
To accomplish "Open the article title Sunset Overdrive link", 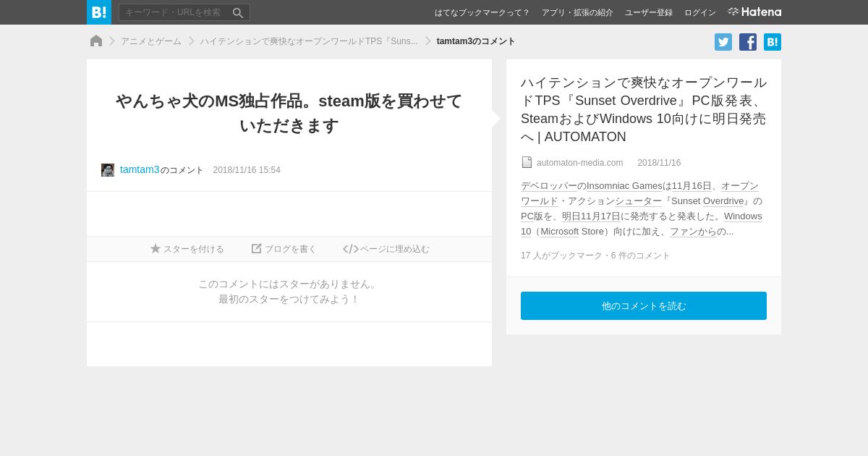I will click(x=644, y=109).
